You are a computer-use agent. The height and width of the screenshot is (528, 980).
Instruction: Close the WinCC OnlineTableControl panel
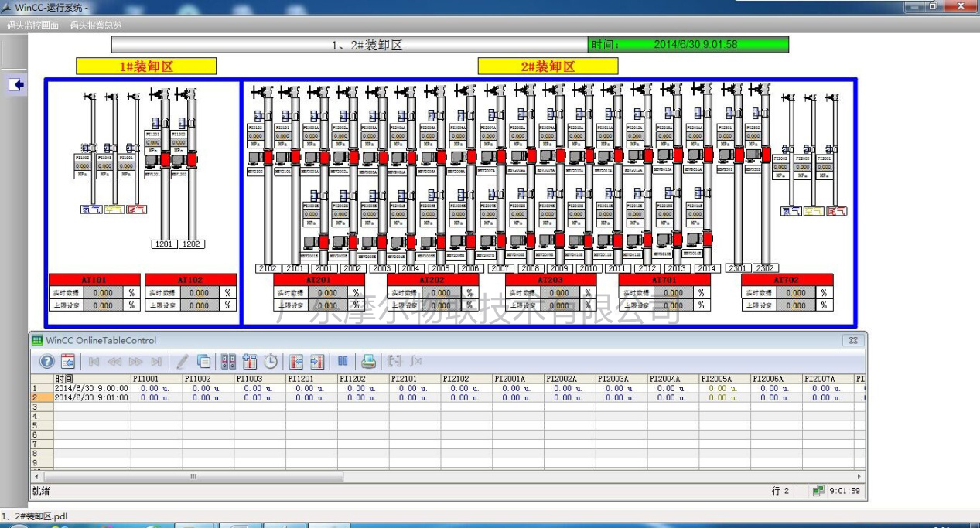853,340
